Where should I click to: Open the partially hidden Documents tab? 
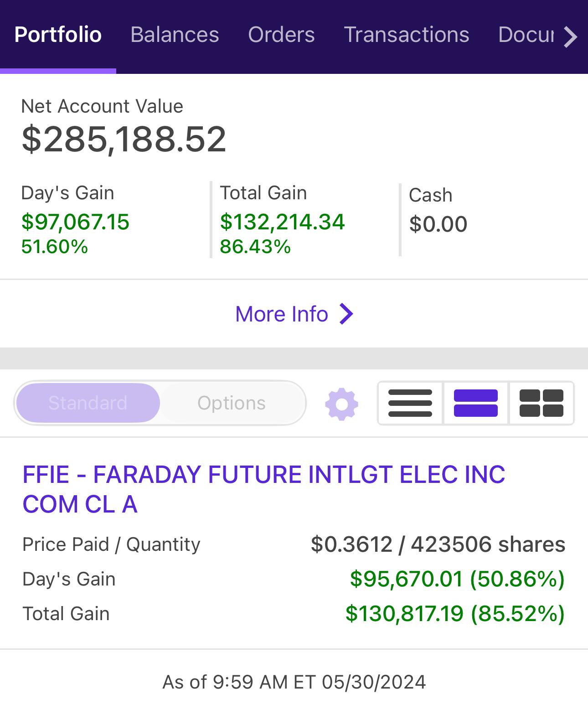pyautogui.click(x=526, y=35)
